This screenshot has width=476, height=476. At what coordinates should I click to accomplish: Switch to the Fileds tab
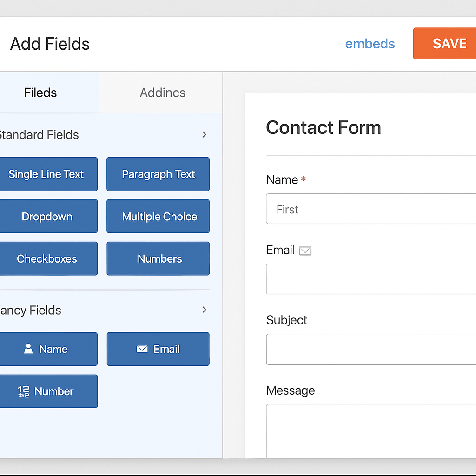(40, 93)
